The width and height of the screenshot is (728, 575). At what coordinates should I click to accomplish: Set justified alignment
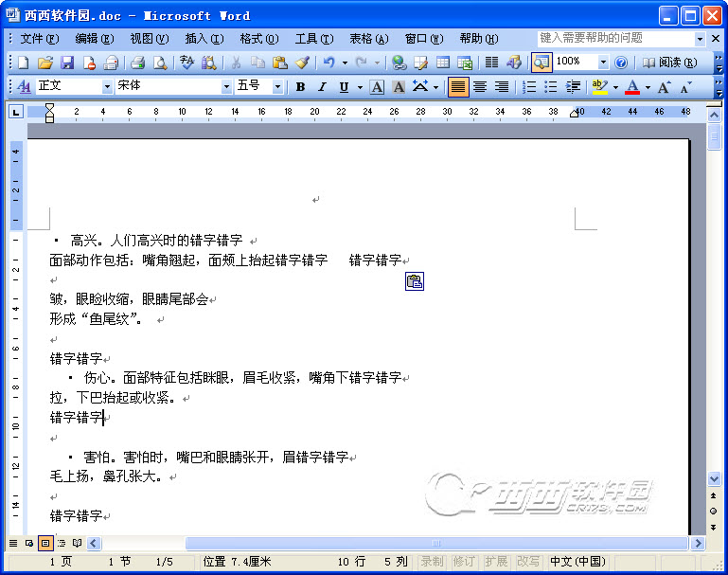coord(458,87)
